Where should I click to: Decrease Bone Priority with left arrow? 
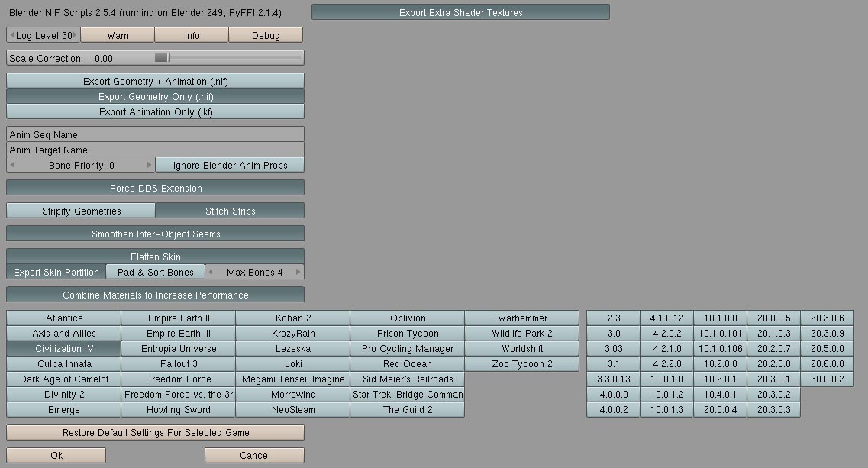coord(11,164)
